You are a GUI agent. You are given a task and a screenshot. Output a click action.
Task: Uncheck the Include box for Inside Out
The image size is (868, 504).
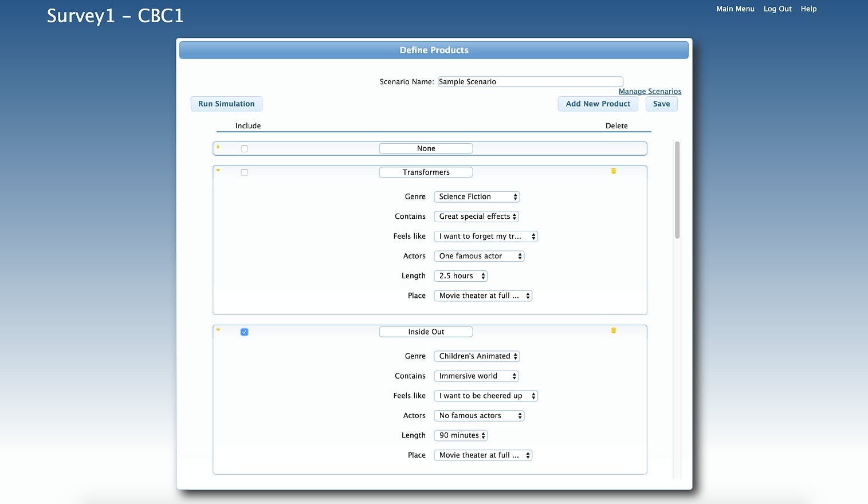pos(245,332)
